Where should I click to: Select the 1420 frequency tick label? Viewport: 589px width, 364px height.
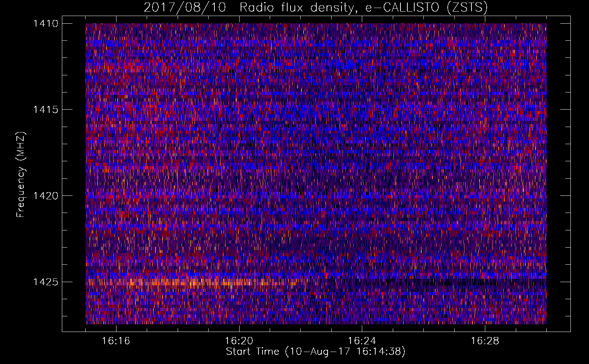pos(46,196)
